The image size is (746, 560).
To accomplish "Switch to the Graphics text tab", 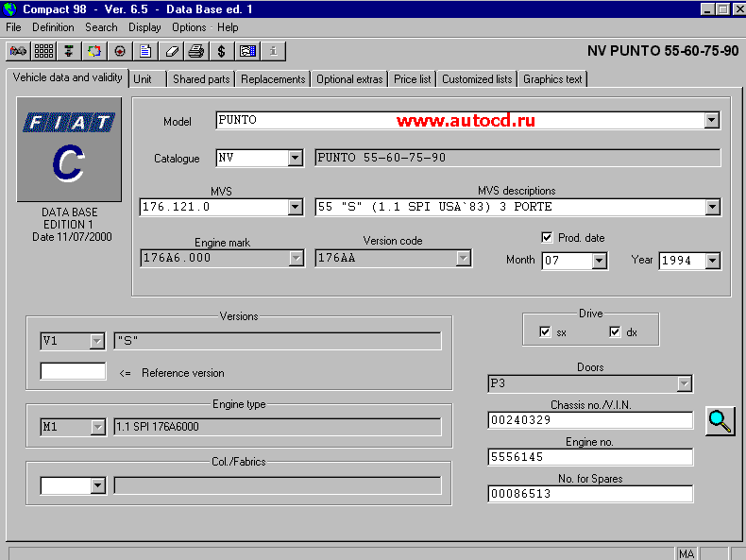I will click(x=552, y=79).
